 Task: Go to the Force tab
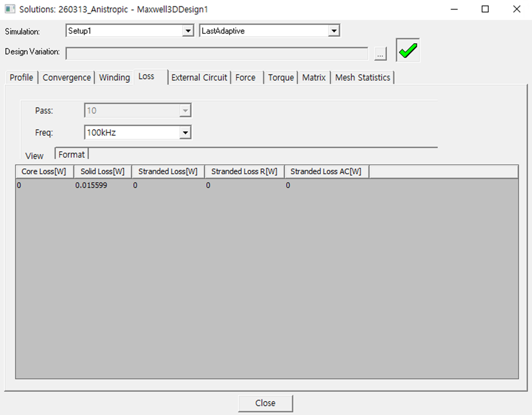(x=245, y=78)
